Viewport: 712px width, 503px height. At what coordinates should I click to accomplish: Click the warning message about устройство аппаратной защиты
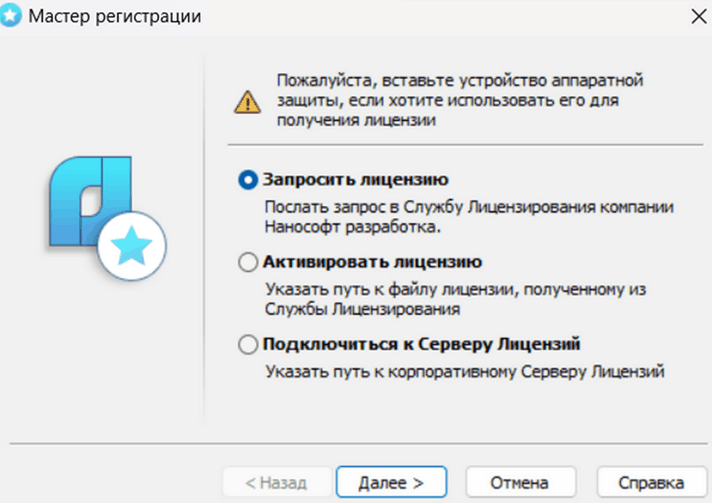point(457,99)
